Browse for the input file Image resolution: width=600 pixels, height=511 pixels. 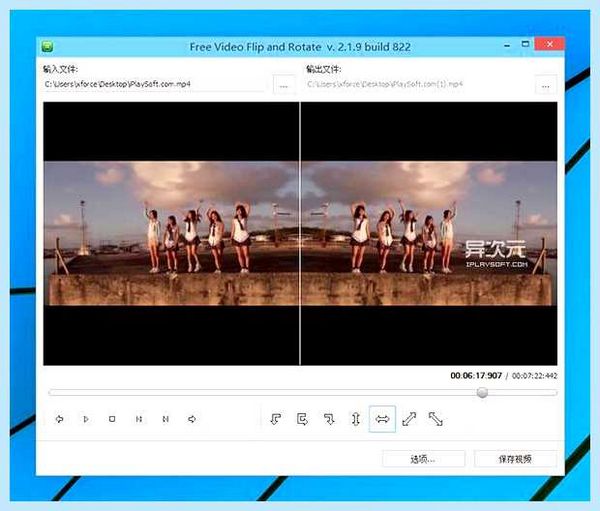(284, 85)
